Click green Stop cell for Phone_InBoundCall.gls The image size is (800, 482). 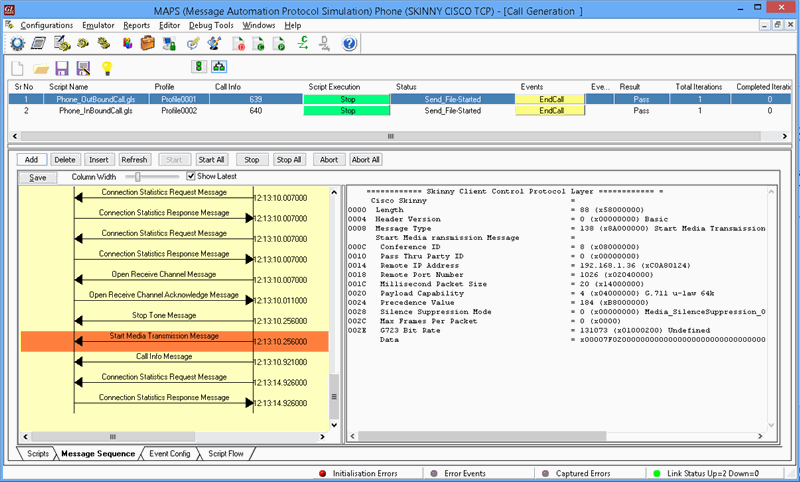347,111
